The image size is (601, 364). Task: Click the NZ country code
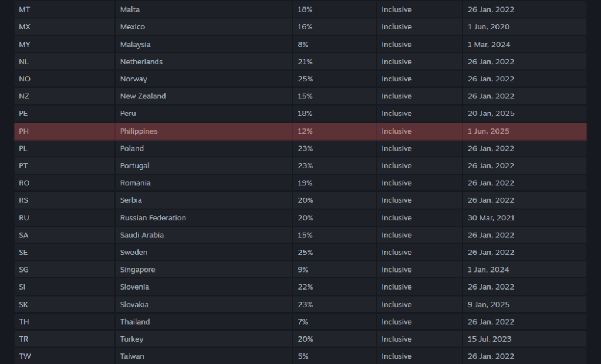pos(24,96)
